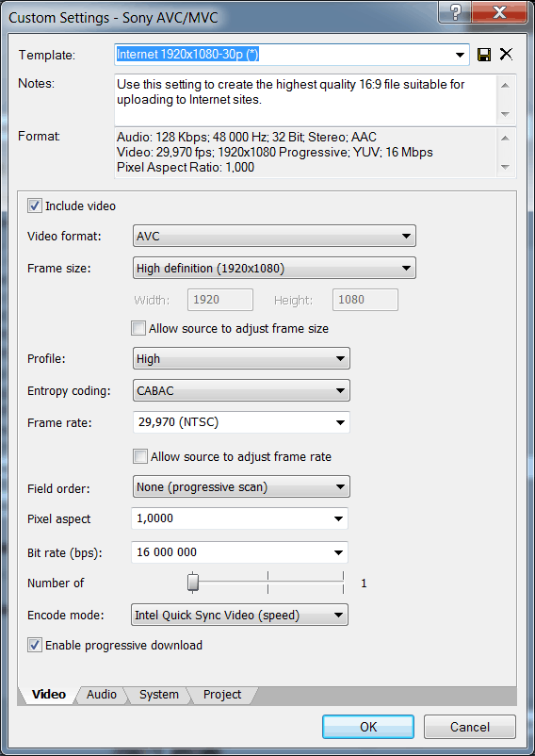Open the Entropy coding CABAC dropdown
The image size is (535, 756).
point(241,390)
